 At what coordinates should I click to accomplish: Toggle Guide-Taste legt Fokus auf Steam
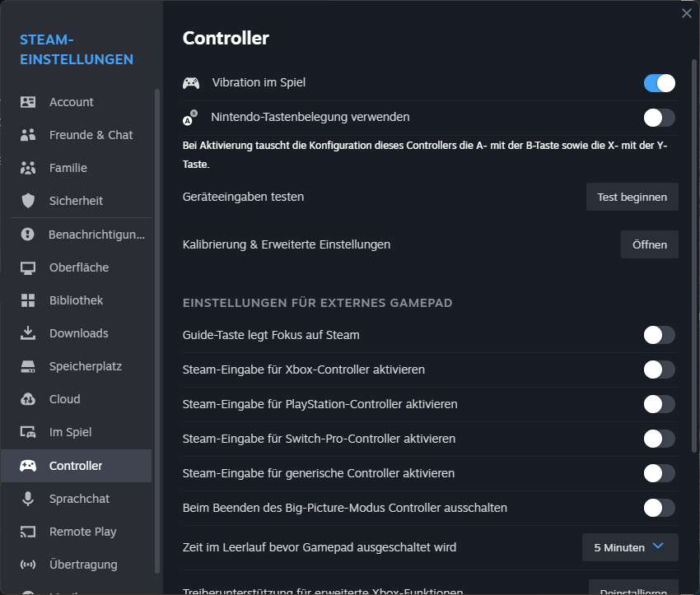659,335
